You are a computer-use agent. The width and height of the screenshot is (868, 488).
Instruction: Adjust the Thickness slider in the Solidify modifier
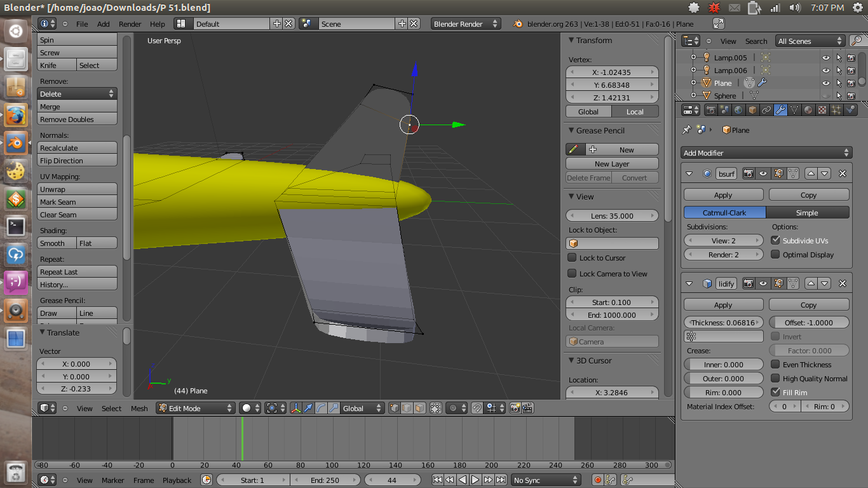pyautogui.click(x=723, y=322)
